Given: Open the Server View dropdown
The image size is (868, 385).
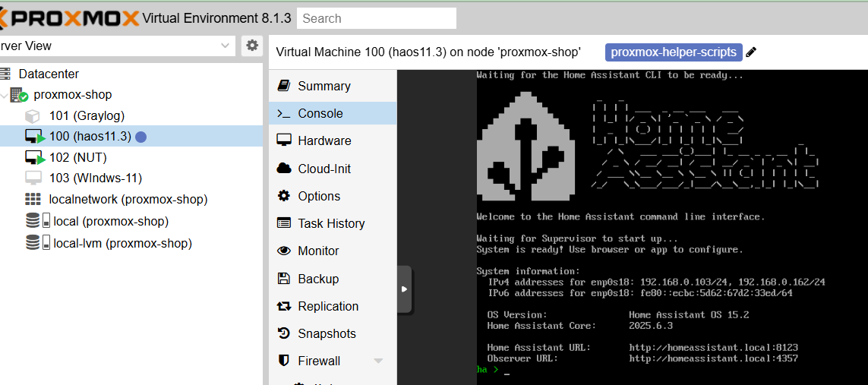Looking at the screenshot, I should (x=116, y=46).
